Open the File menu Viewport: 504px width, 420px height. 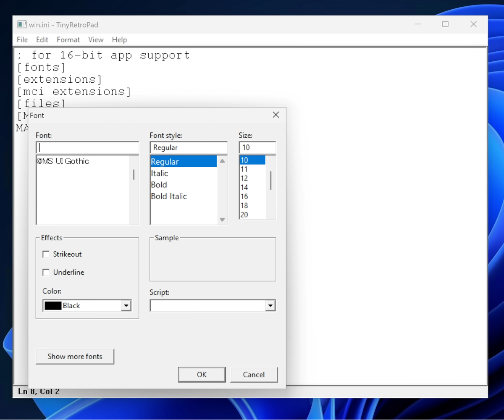(x=22, y=39)
